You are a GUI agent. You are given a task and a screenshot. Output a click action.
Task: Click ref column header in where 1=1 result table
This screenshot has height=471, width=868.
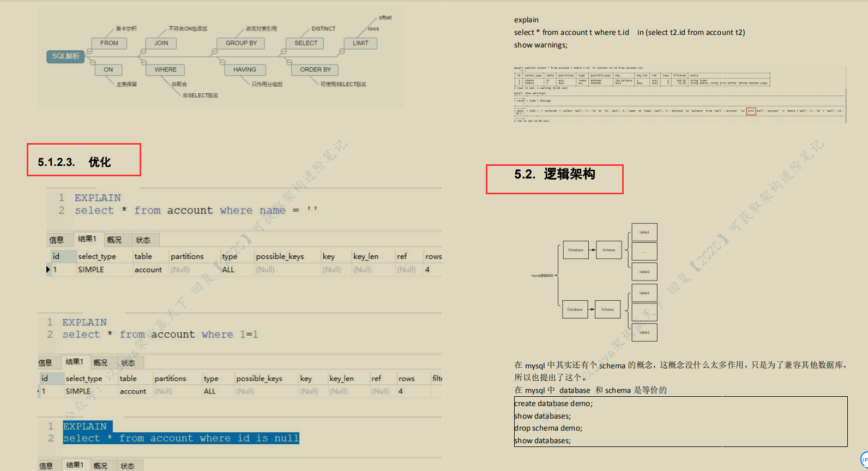376,379
